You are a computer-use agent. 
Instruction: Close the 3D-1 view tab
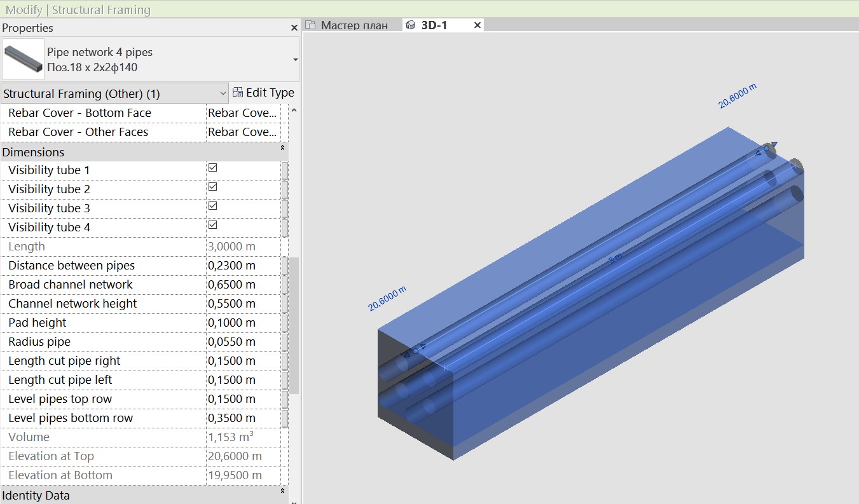(478, 25)
